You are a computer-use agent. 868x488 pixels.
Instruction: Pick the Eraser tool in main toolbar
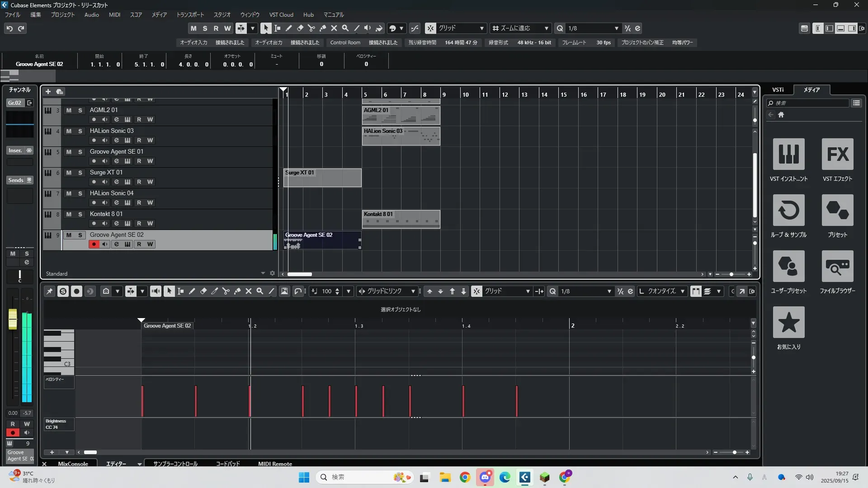(x=300, y=28)
